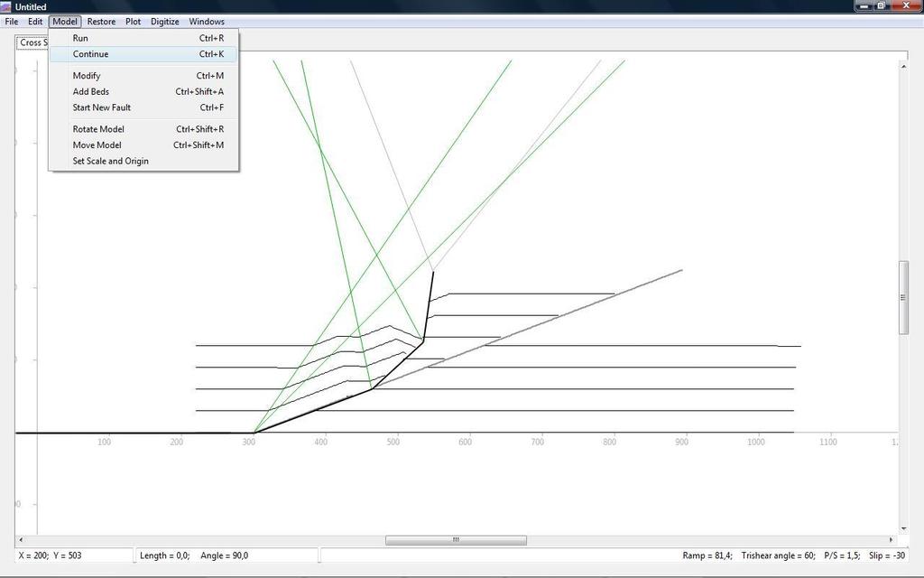Maximize the Untitled window
This screenshot has height=578, width=924.
pos(881,6)
